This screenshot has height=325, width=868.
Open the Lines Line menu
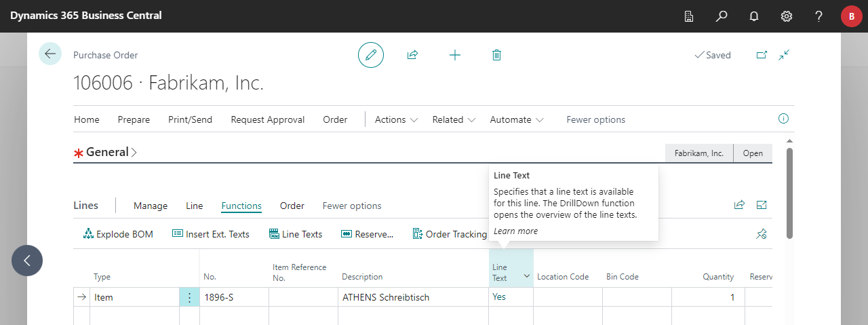pyautogui.click(x=195, y=206)
